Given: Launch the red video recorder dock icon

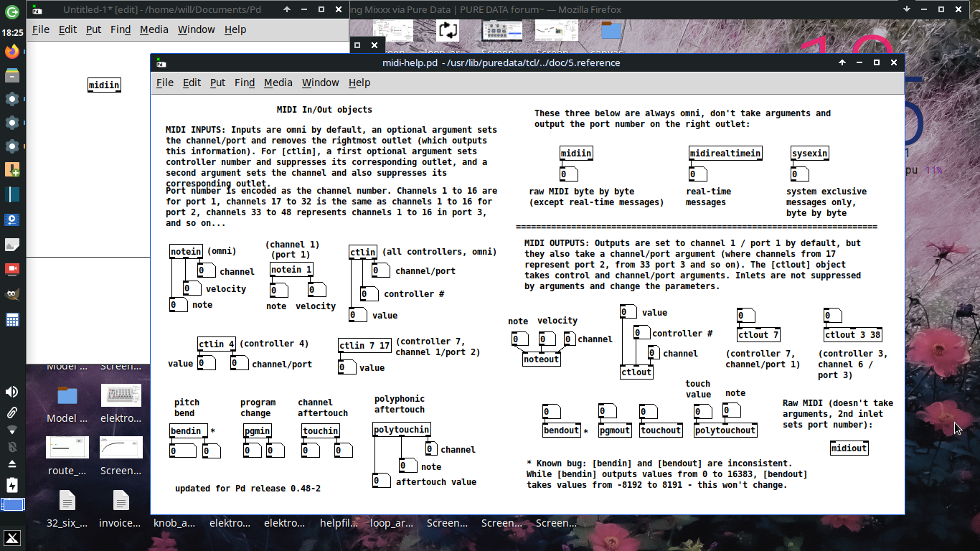Looking at the screenshot, I should click(x=12, y=269).
